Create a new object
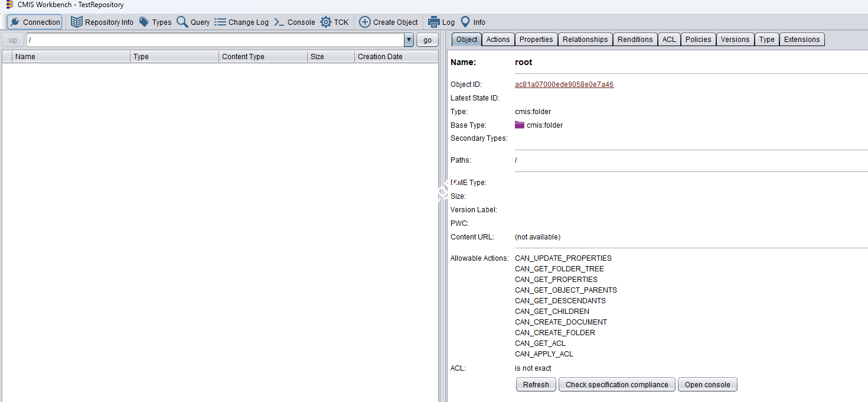This screenshot has width=868, height=402. [x=389, y=21]
